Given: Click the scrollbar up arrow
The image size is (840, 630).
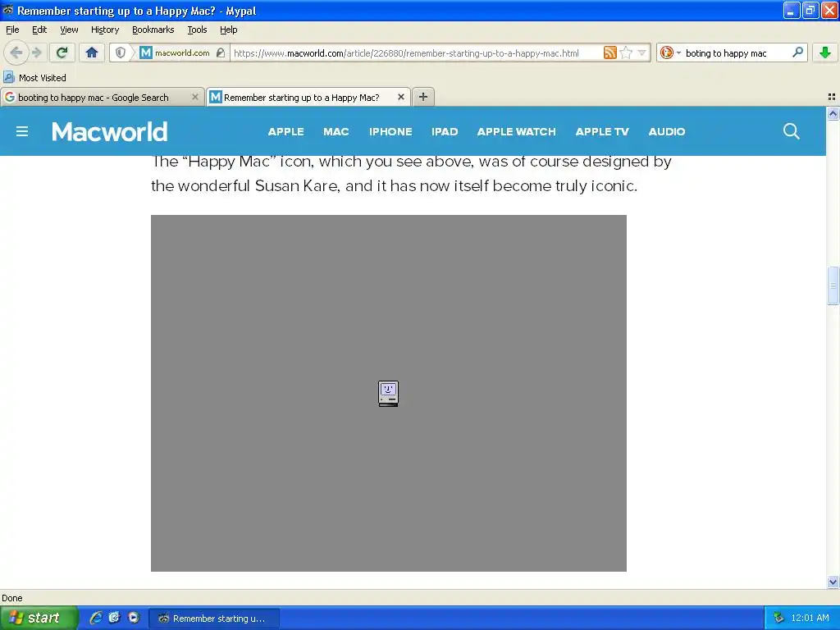Looking at the screenshot, I should [x=833, y=113].
